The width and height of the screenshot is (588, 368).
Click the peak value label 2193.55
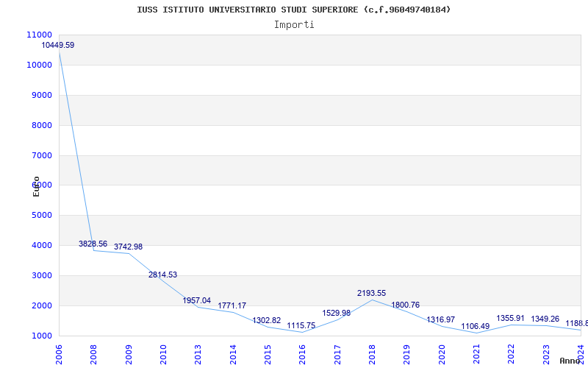(372, 293)
